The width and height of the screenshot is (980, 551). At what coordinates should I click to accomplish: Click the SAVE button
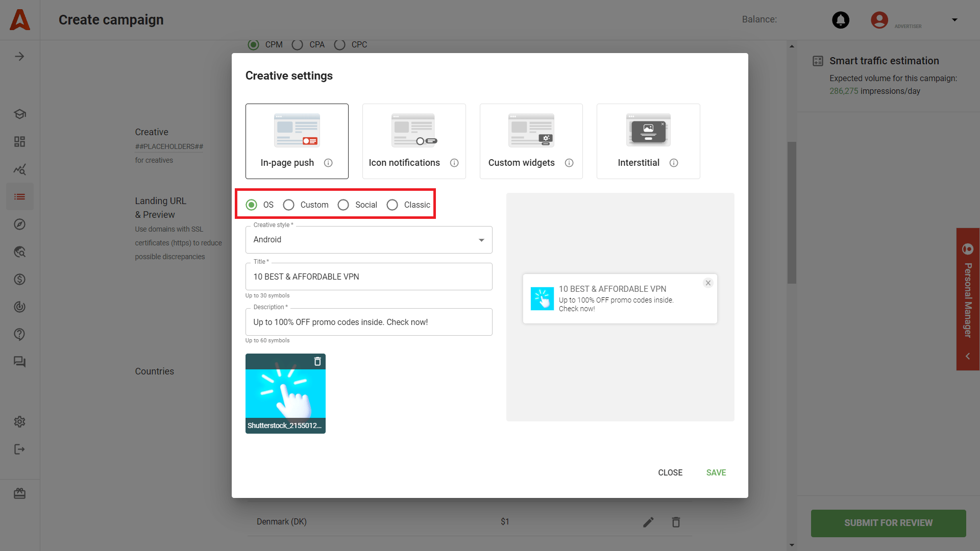(x=716, y=472)
